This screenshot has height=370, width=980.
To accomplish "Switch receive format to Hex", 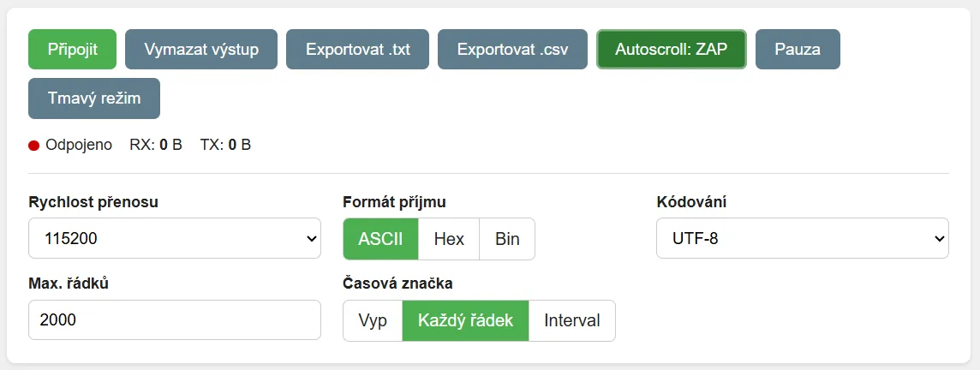I will [x=449, y=239].
